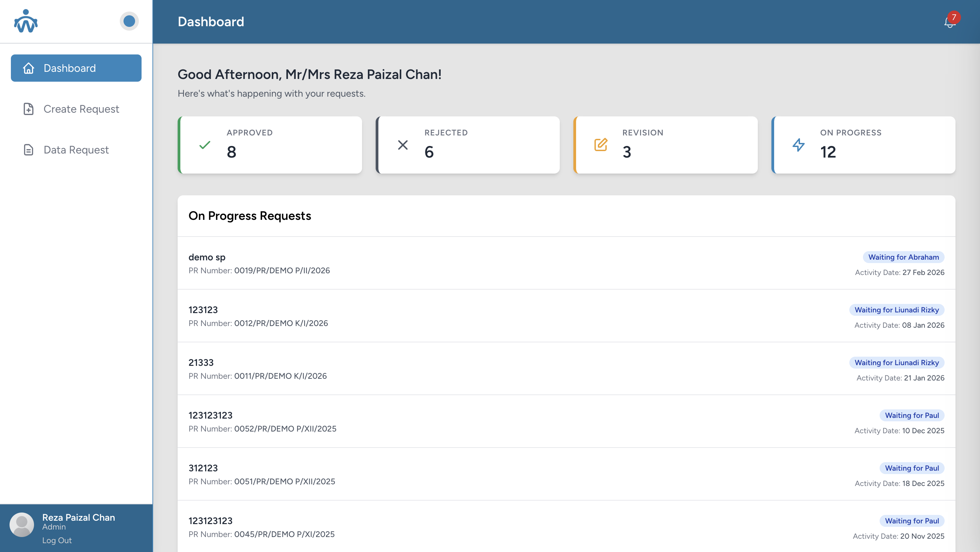Click the Create Request file-plus icon
The width and height of the screenshot is (980, 552).
click(29, 109)
